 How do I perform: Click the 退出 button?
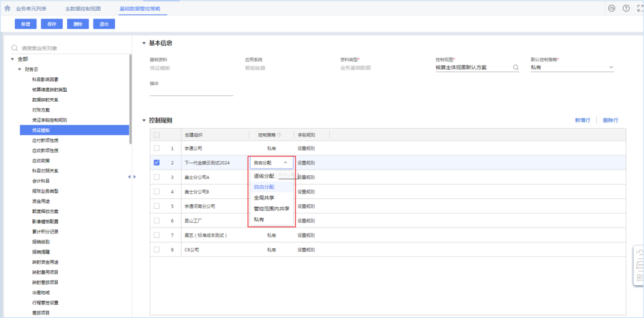tap(104, 24)
